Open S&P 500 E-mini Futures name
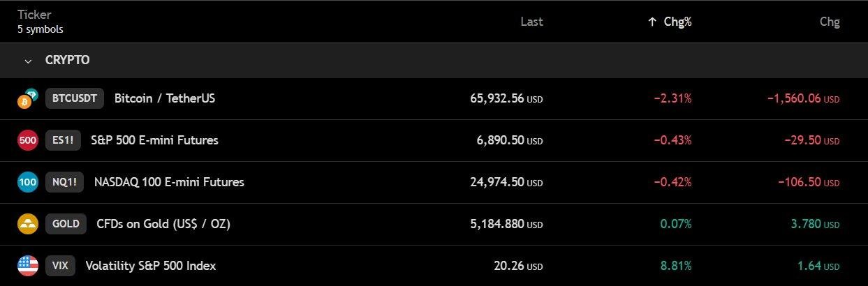 click(154, 140)
